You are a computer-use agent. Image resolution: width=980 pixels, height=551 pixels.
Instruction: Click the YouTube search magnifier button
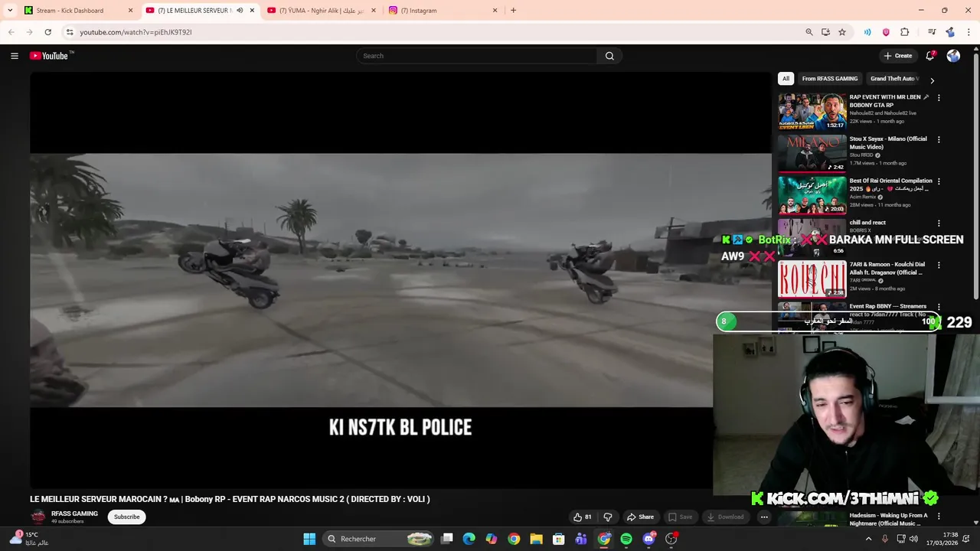point(609,56)
